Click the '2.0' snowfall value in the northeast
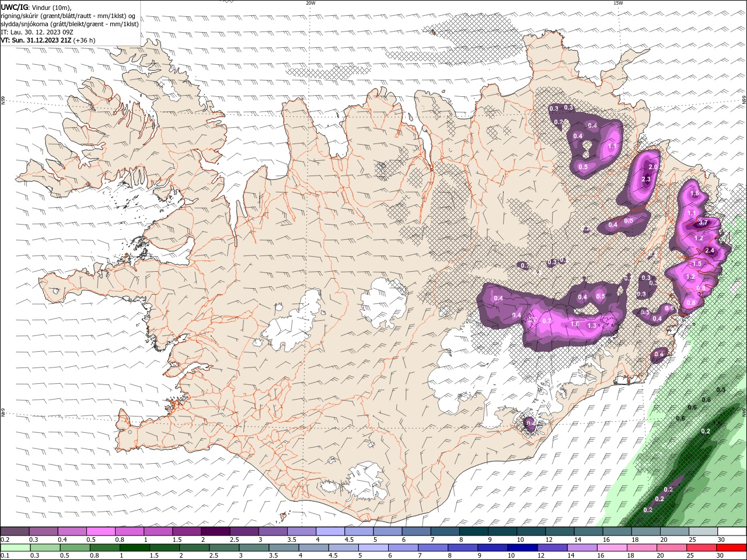This screenshot has width=747, height=560. (653, 167)
